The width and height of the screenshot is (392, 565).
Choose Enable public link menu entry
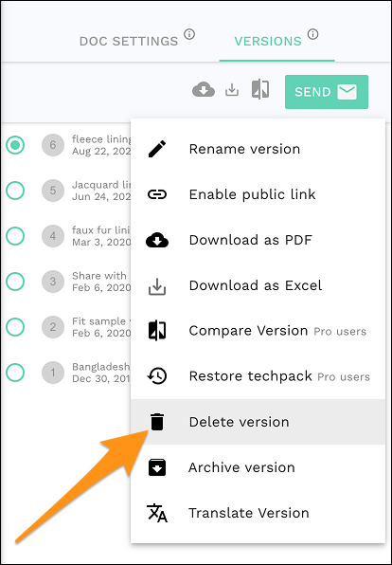tap(258, 194)
